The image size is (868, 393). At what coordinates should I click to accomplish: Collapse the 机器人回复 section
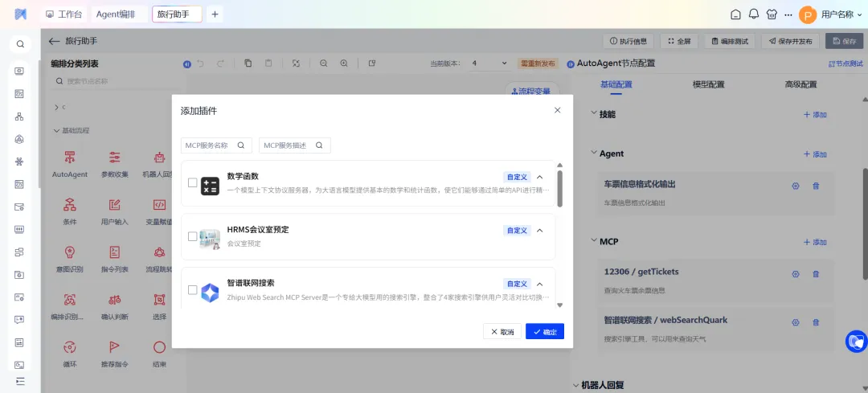pos(575,385)
